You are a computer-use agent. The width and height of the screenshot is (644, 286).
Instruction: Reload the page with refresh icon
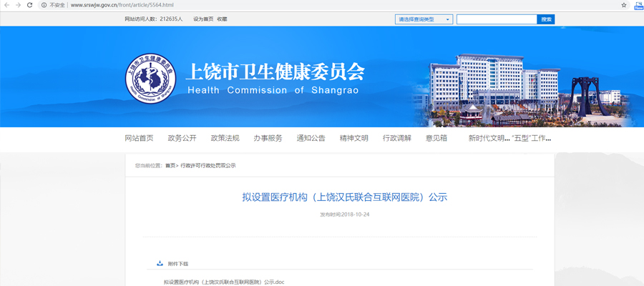coord(29,5)
